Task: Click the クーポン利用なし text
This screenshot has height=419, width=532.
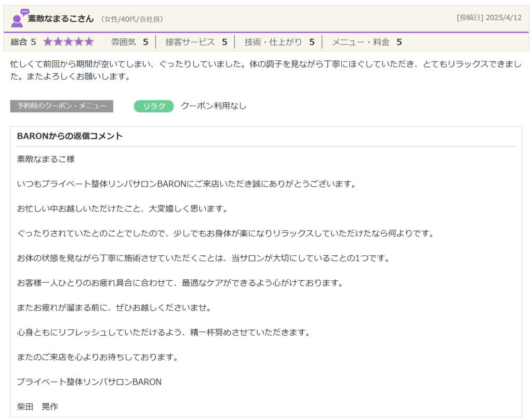Action: pyautogui.click(x=214, y=106)
